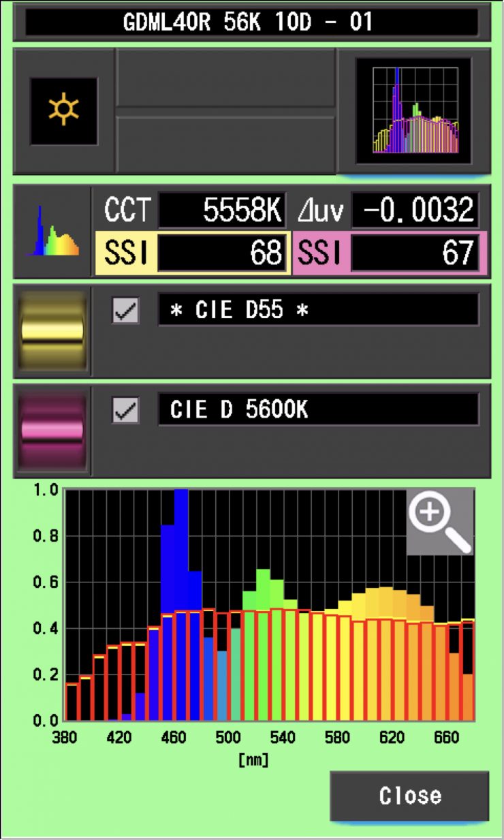Zoom the spectrum chart with magnifier icon
504x840 pixels.
[x=439, y=521]
